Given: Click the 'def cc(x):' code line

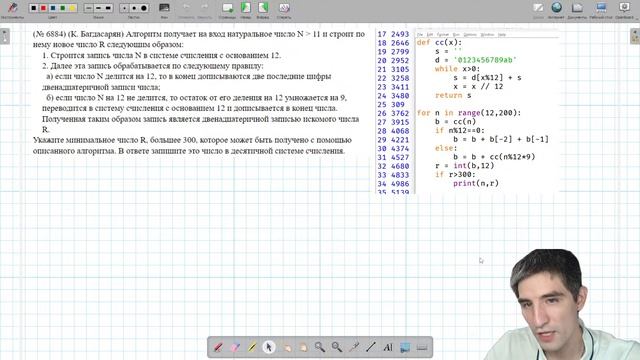Looking at the screenshot, I should point(439,42).
